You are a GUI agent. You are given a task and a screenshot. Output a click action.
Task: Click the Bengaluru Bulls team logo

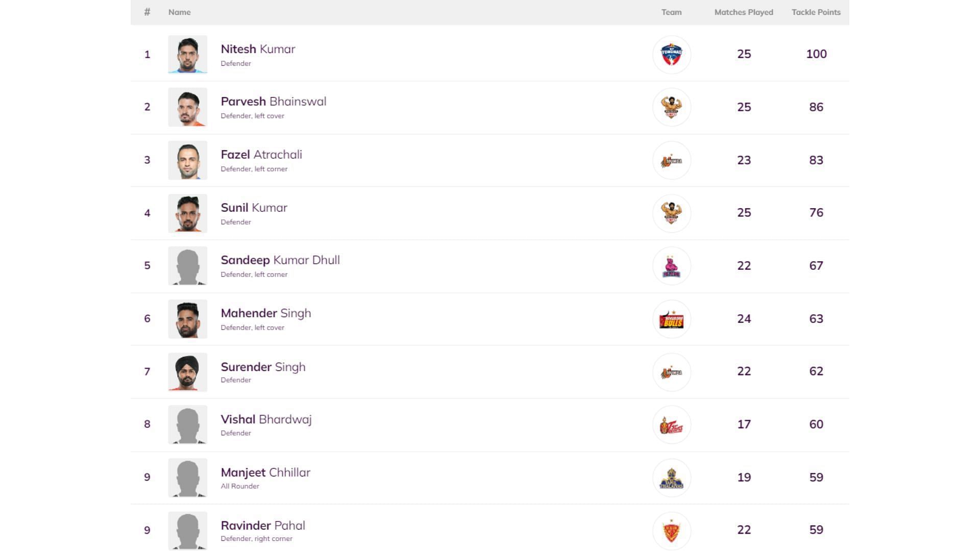click(x=671, y=319)
